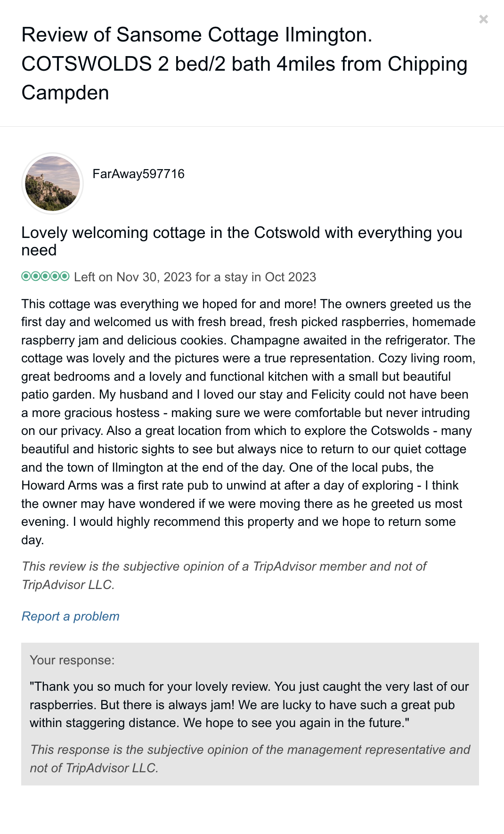Close the review dialog with the X

(483, 19)
